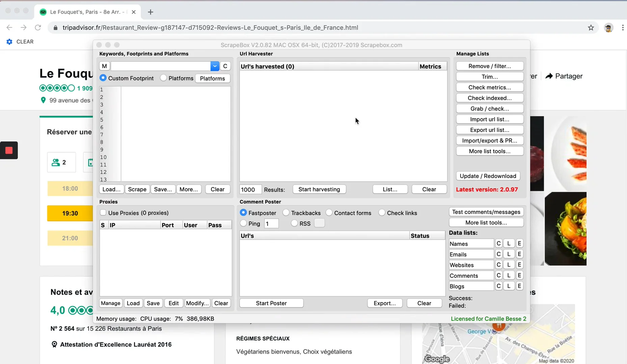627x364 pixels.
Task: Bookmark this page with the star icon
Action: [591, 28]
